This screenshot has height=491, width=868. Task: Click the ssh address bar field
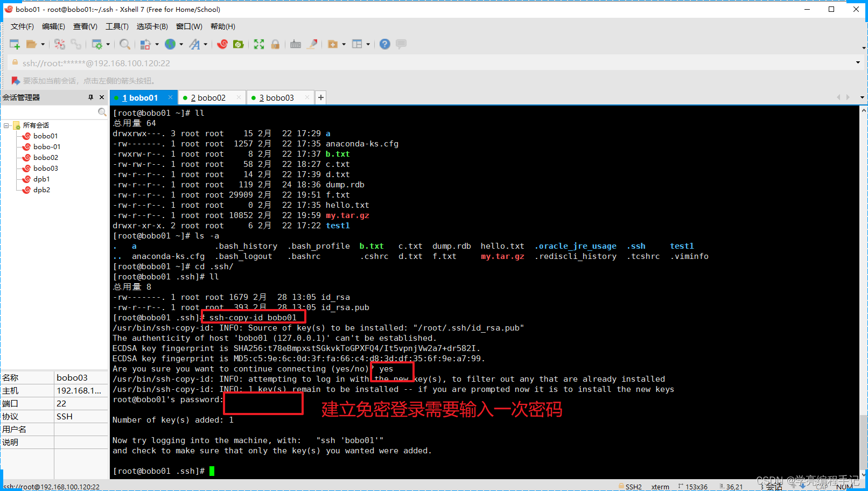pos(431,63)
